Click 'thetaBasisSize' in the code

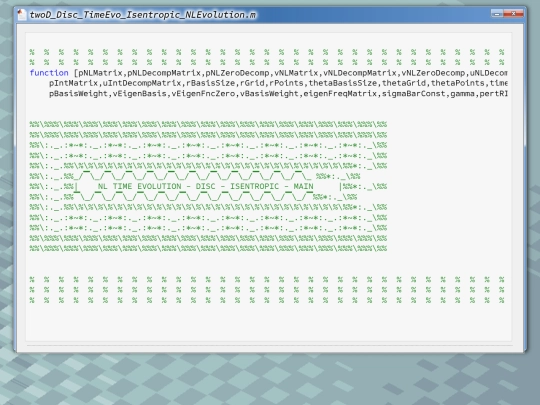[343, 83]
